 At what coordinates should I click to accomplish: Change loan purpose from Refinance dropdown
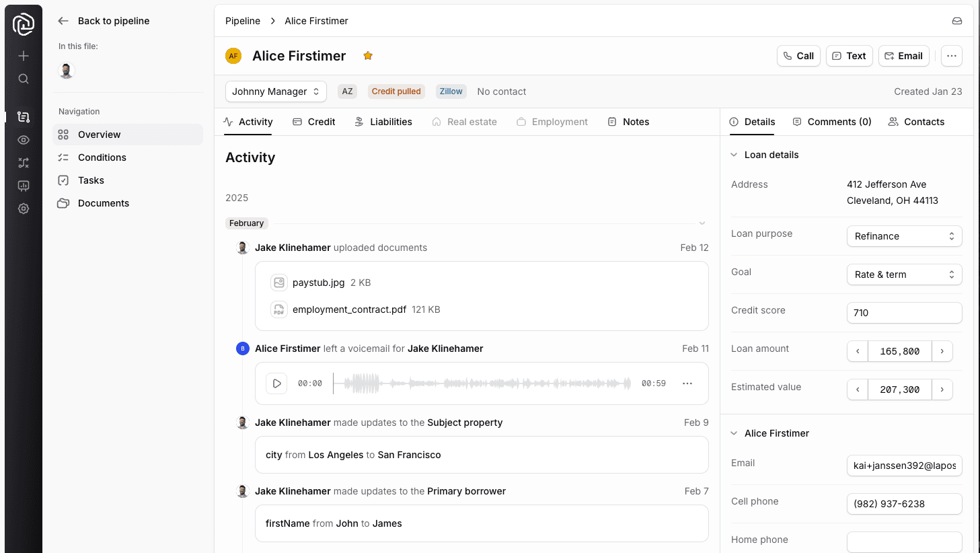click(x=904, y=236)
